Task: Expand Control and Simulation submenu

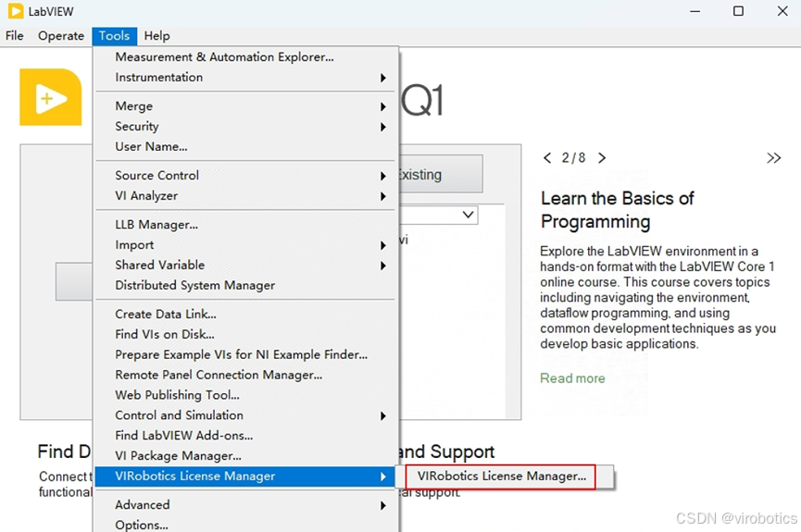Action: click(245, 415)
